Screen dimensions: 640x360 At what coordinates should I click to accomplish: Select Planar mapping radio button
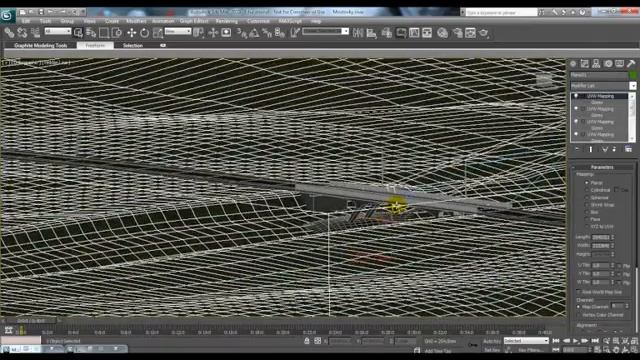[x=587, y=183]
